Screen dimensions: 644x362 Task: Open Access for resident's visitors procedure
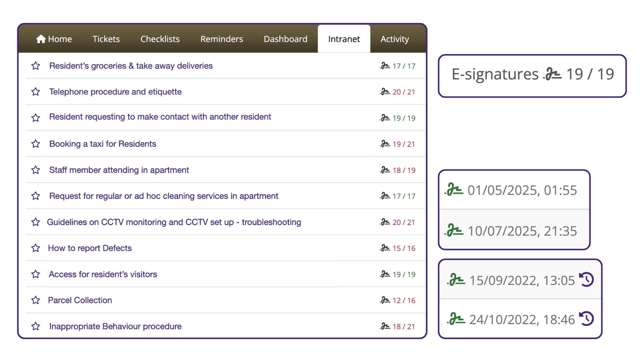(x=103, y=274)
